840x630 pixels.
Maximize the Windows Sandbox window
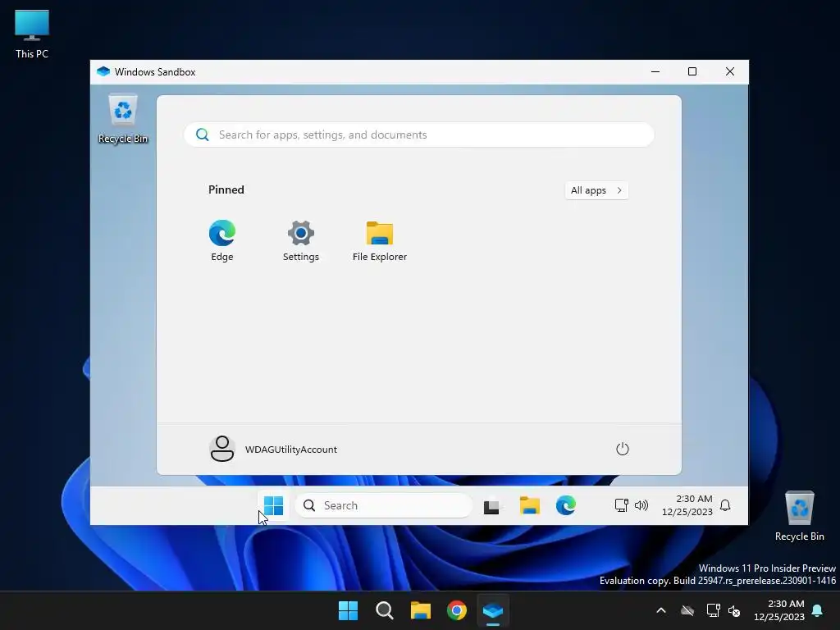[692, 72]
